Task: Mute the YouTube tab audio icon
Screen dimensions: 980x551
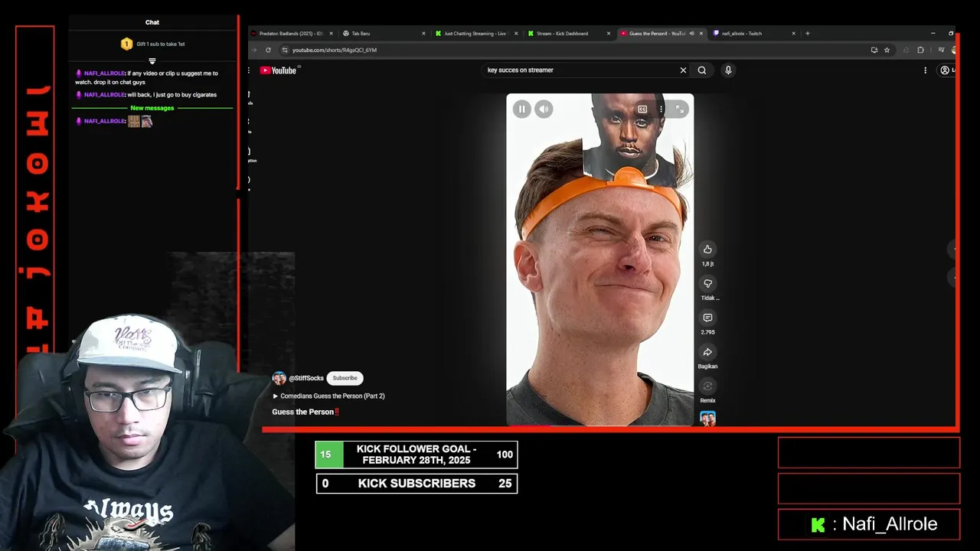Action: [x=691, y=34]
